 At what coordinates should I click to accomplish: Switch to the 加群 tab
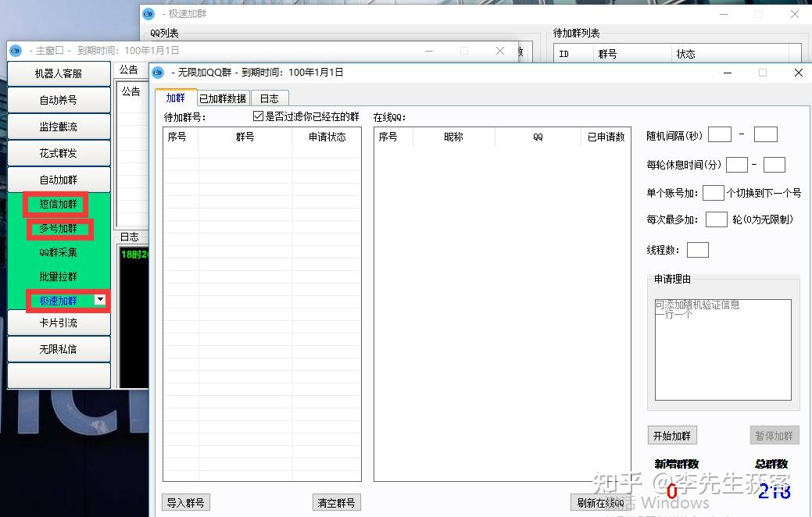[176, 98]
